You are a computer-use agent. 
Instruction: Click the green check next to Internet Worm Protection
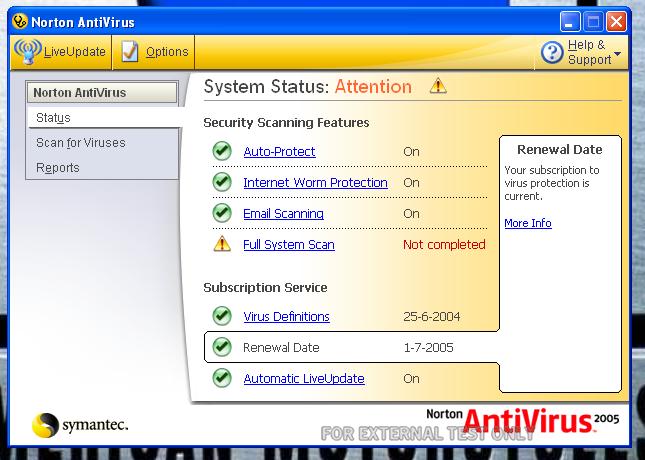(x=222, y=182)
